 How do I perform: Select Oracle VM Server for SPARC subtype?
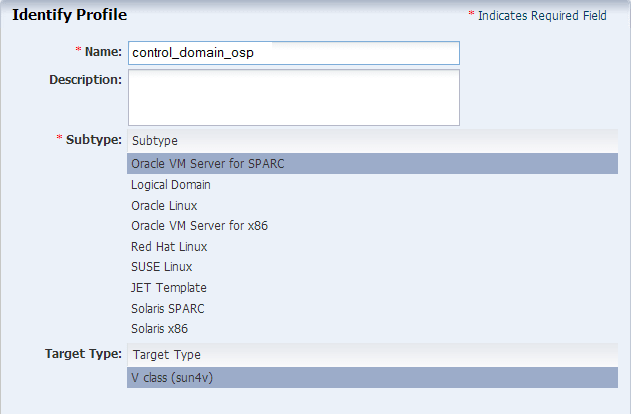click(x=372, y=164)
